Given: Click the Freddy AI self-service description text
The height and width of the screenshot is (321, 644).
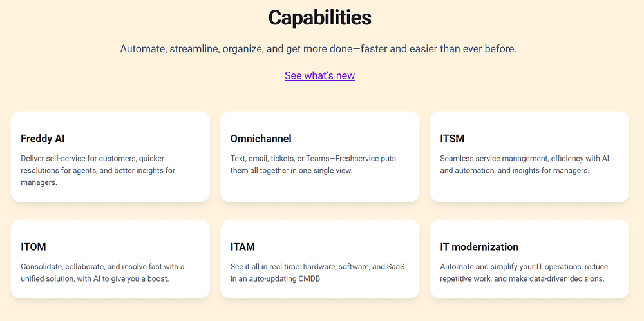Looking at the screenshot, I should (x=98, y=171).
